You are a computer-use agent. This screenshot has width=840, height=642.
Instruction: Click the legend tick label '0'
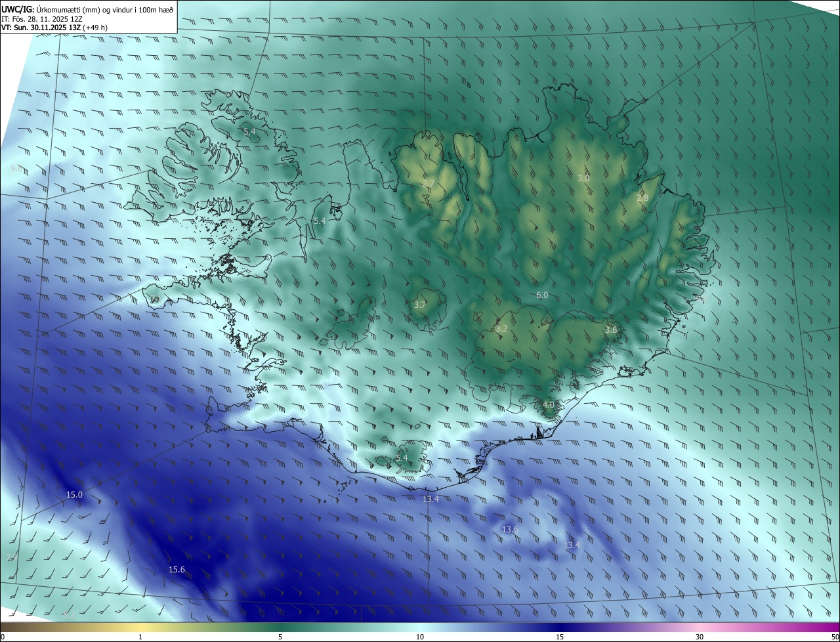pos(3,637)
